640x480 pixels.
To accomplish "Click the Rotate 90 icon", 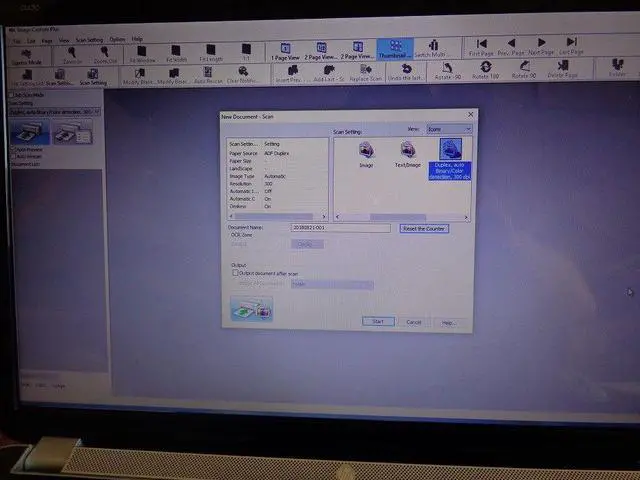I will pyautogui.click(x=524, y=70).
